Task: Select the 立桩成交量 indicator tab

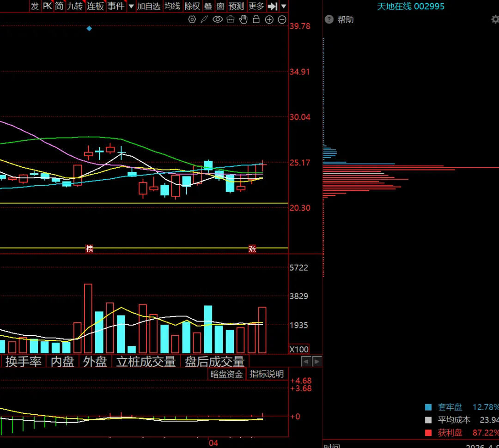Action: pyautogui.click(x=146, y=362)
